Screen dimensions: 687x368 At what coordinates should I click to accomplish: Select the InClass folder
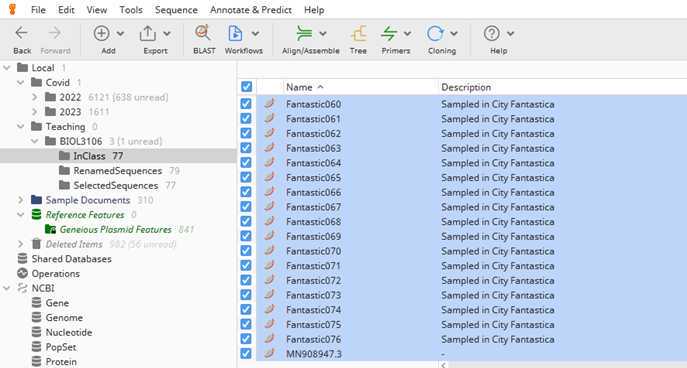[x=89, y=156]
